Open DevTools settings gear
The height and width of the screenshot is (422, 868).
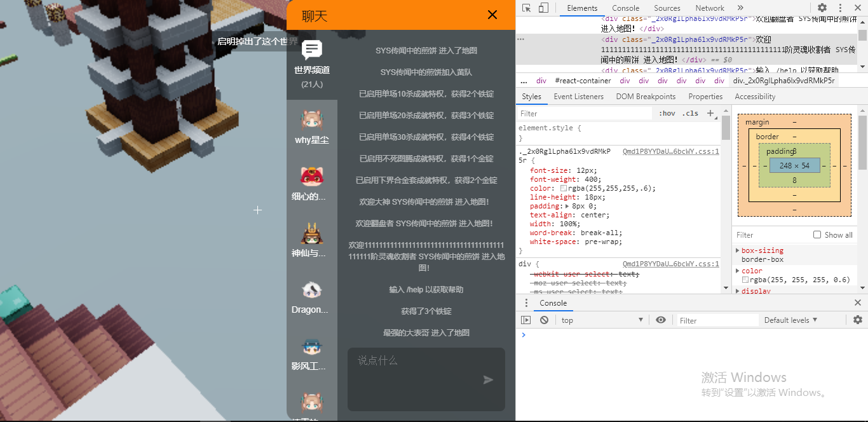pyautogui.click(x=822, y=8)
